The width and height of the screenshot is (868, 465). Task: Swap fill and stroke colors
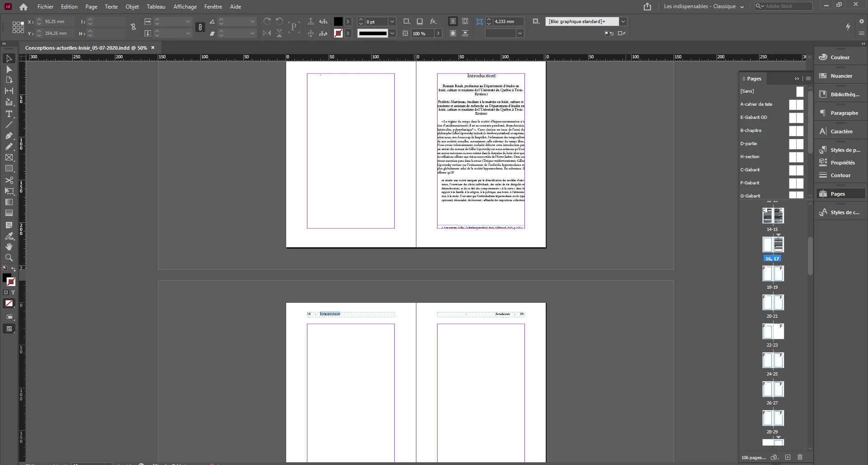(x=14, y=269)
